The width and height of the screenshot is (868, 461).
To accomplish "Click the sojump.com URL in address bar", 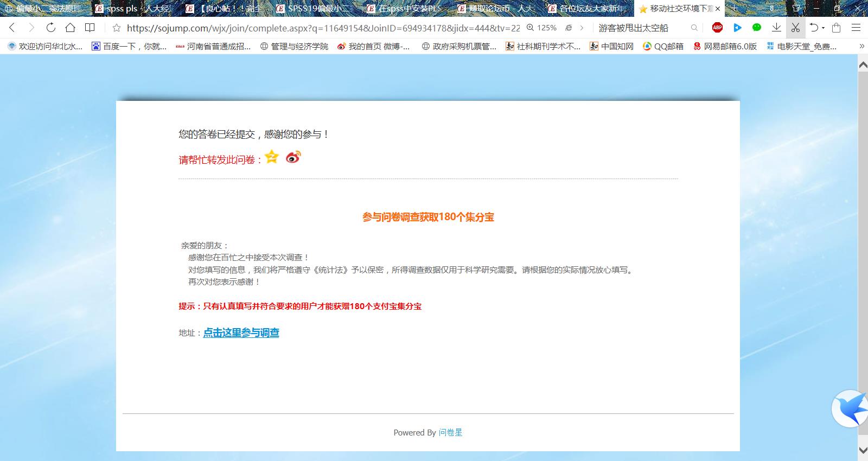I will [323, 28].
